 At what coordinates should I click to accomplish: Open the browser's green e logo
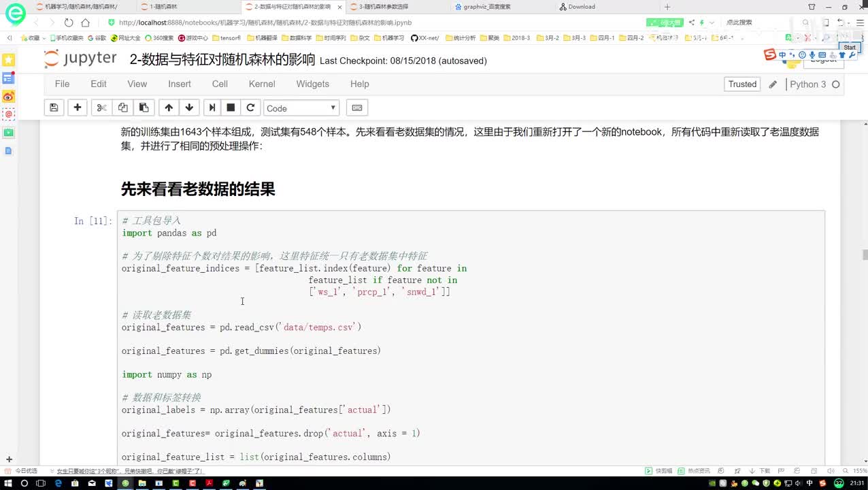pos(15,13)
